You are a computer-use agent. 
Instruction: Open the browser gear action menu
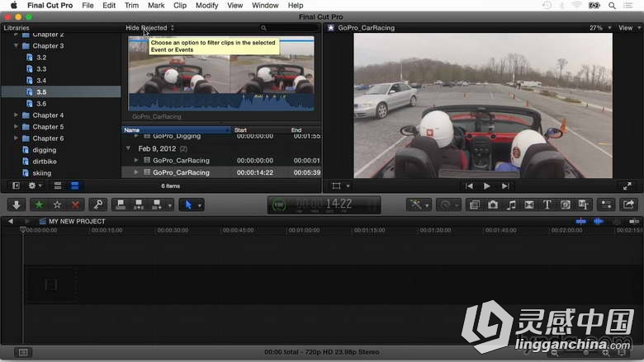(35, 186)
